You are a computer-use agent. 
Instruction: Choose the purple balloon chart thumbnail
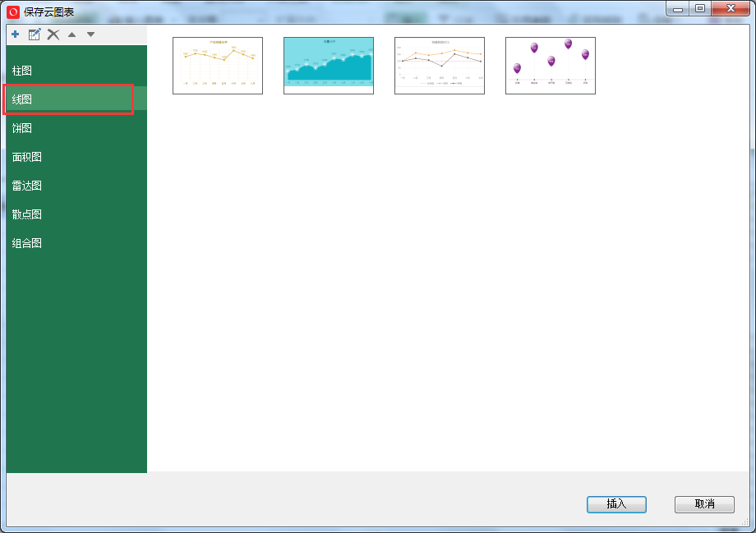coord(551,66)
